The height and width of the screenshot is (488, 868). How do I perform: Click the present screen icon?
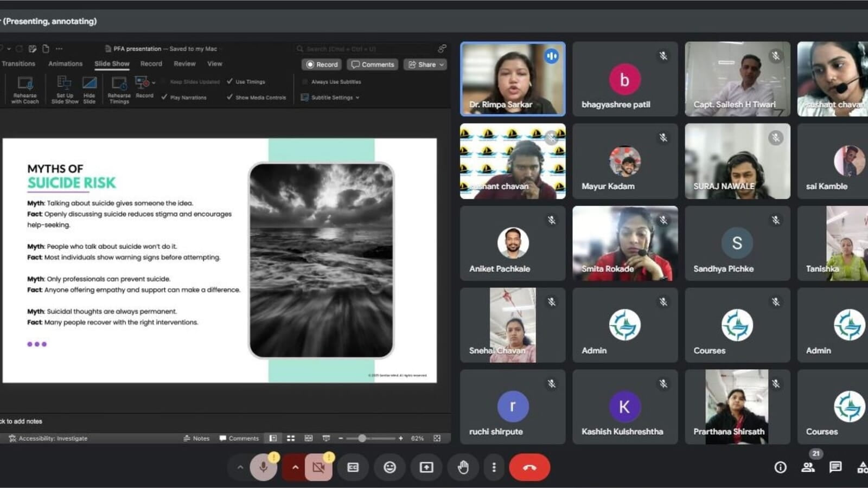click(x=426, y=467)
